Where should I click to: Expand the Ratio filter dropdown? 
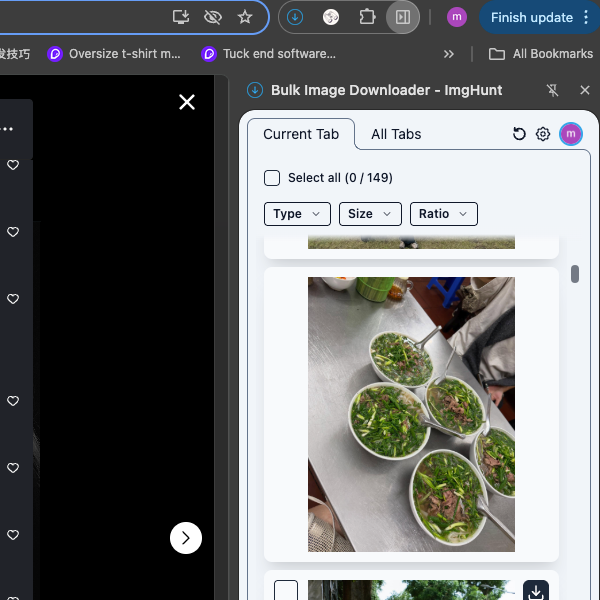pyautogui.click(x=443, y=214)
